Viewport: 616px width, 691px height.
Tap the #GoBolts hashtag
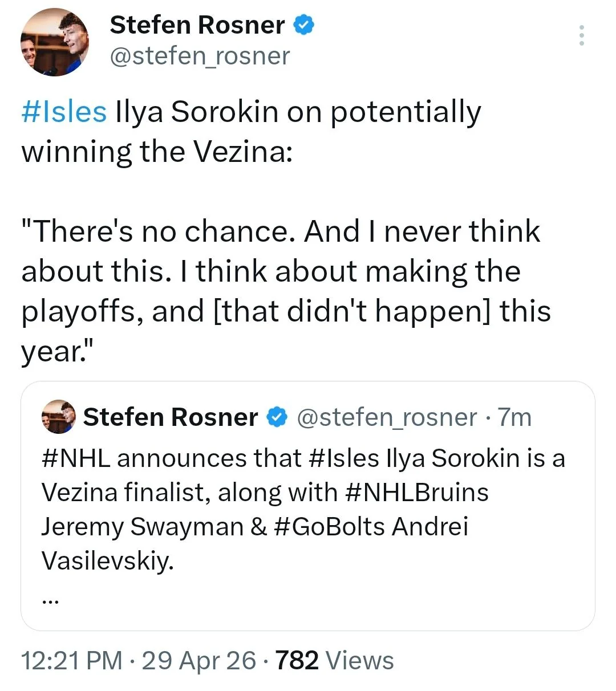[x=330, y=527]
